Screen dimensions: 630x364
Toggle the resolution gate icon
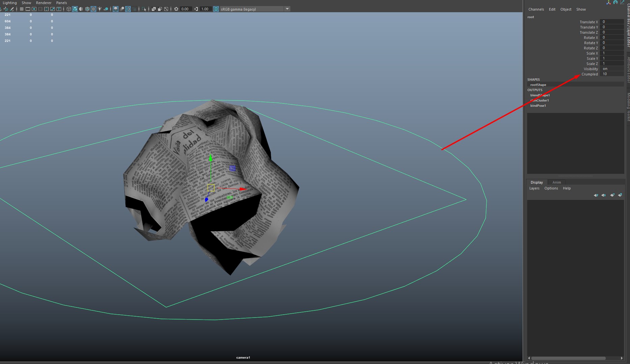34,9
